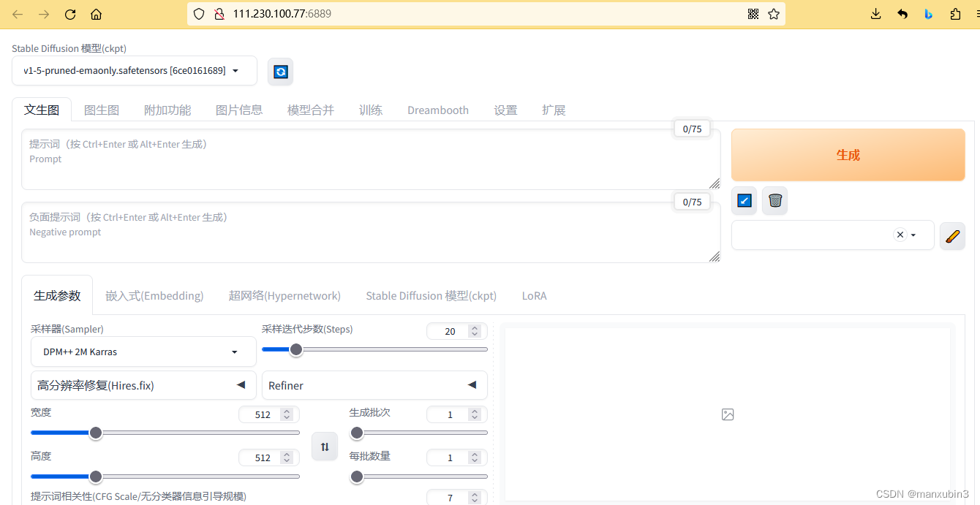The width and height of the screenshot is (980, 505).
Task: Click the image placeholder icon in output
Action: 728,414
